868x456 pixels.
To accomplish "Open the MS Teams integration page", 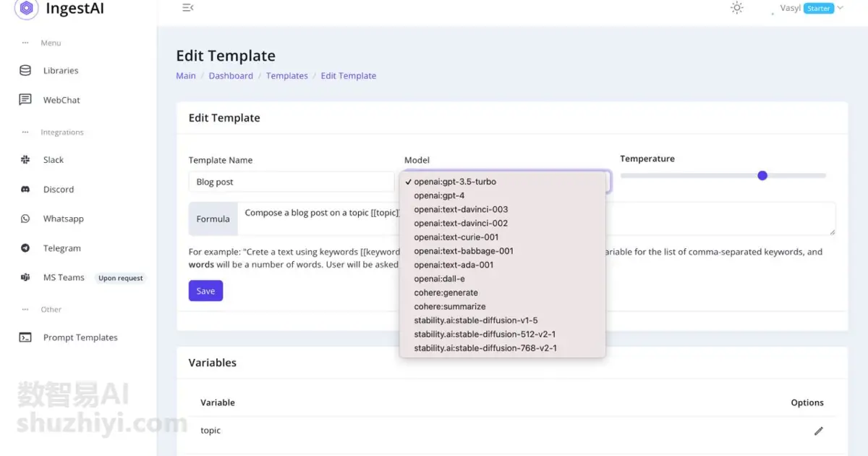I will [64, 277].
